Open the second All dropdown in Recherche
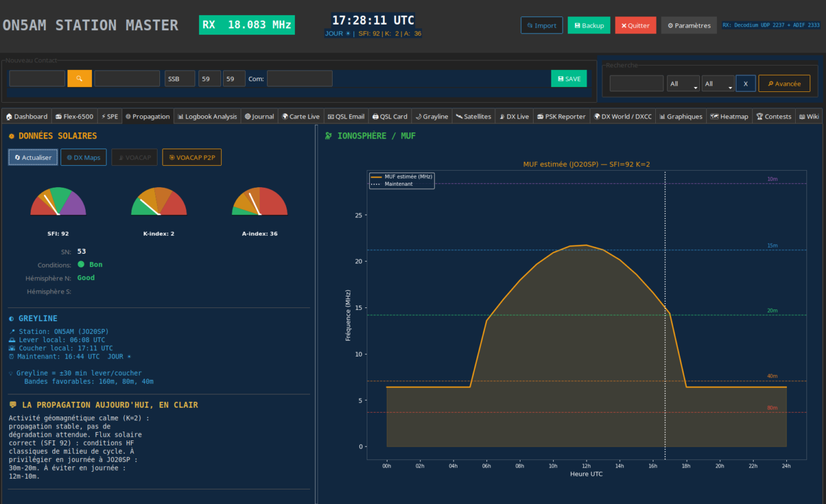 [718, 83]
